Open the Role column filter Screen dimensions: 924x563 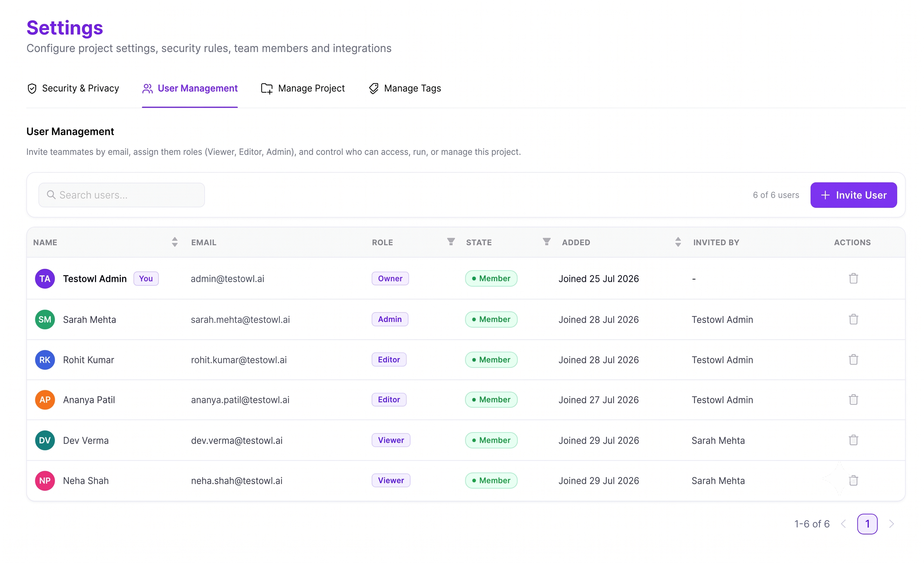click(451, 241)
